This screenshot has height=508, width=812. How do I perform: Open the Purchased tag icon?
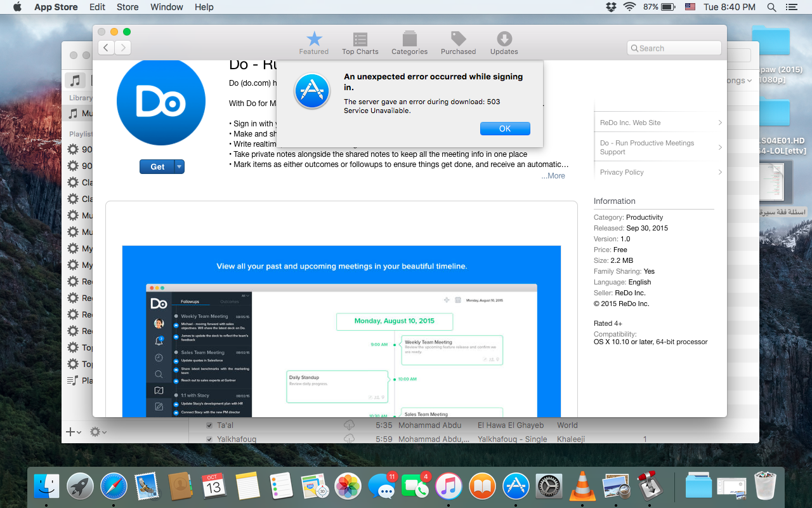tap(458, 38)
